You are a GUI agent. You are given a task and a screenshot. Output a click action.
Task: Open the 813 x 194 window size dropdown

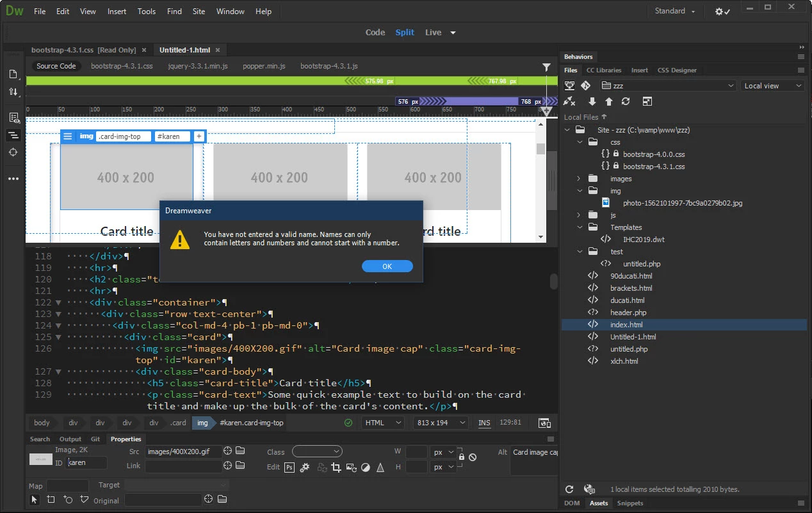pos(441,423)
